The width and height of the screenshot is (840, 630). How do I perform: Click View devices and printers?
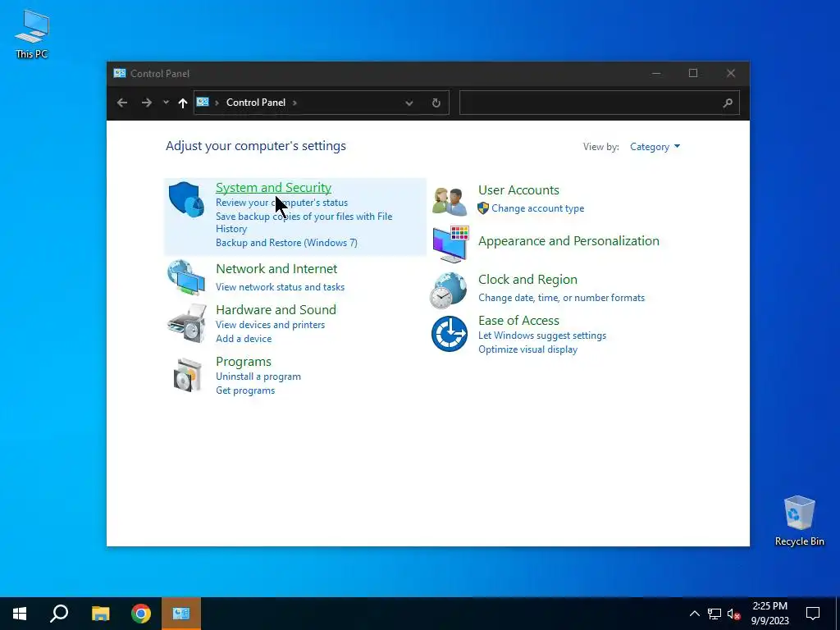[270, 325]
